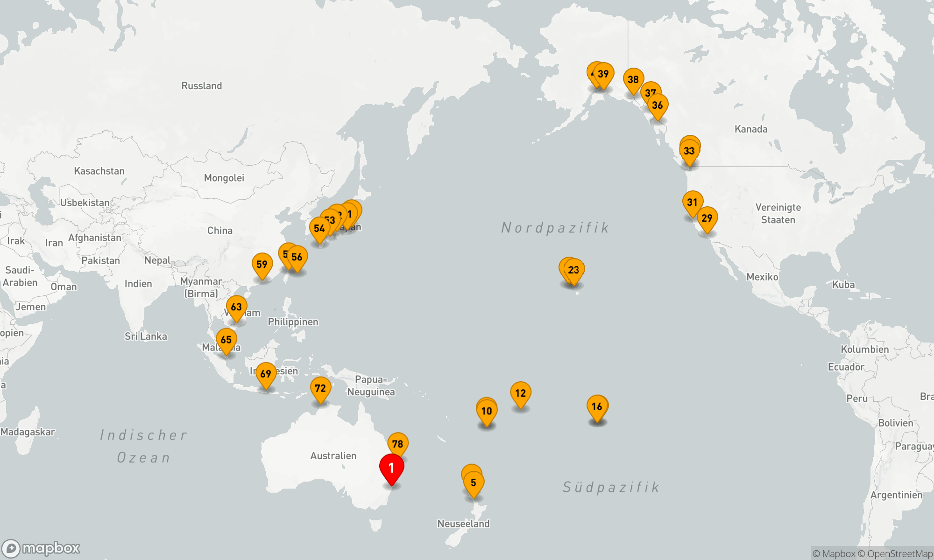Click the marker labeled 38

(x=633, y=79)
